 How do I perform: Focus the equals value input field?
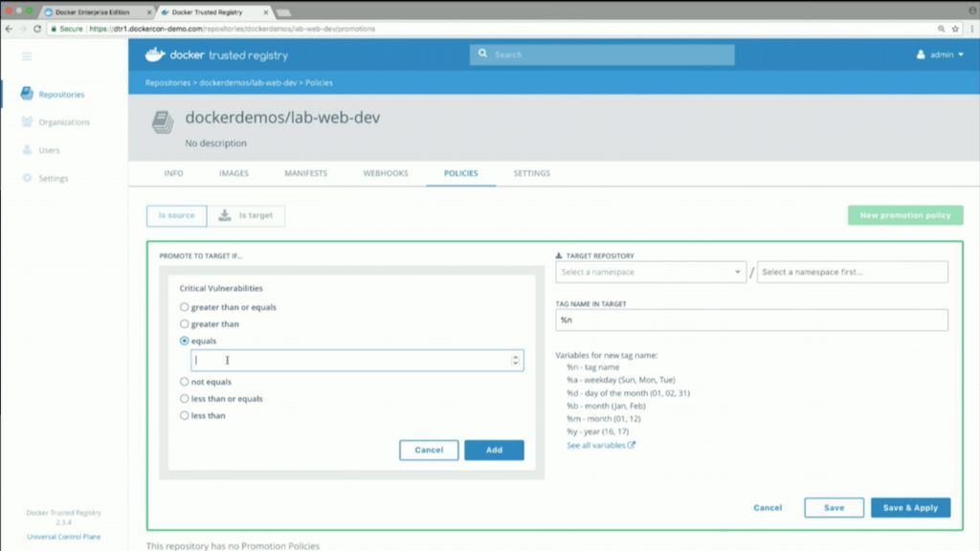pos(357,360)
